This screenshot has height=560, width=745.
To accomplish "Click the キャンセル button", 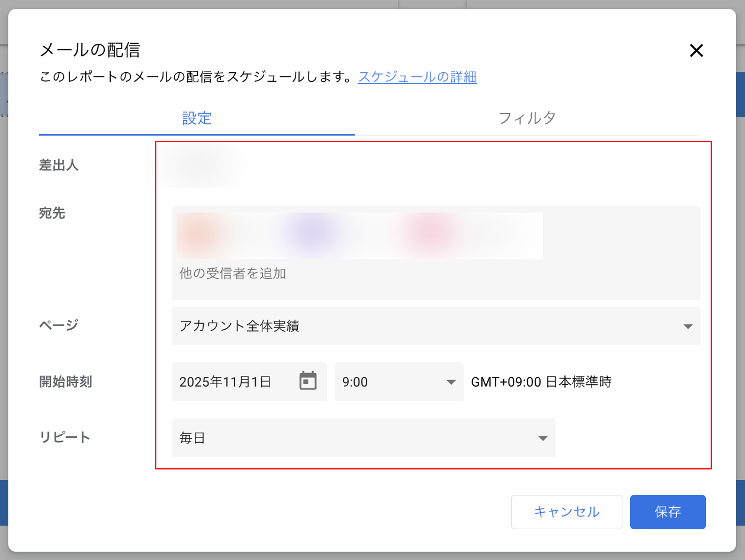I will click(566, 511).
